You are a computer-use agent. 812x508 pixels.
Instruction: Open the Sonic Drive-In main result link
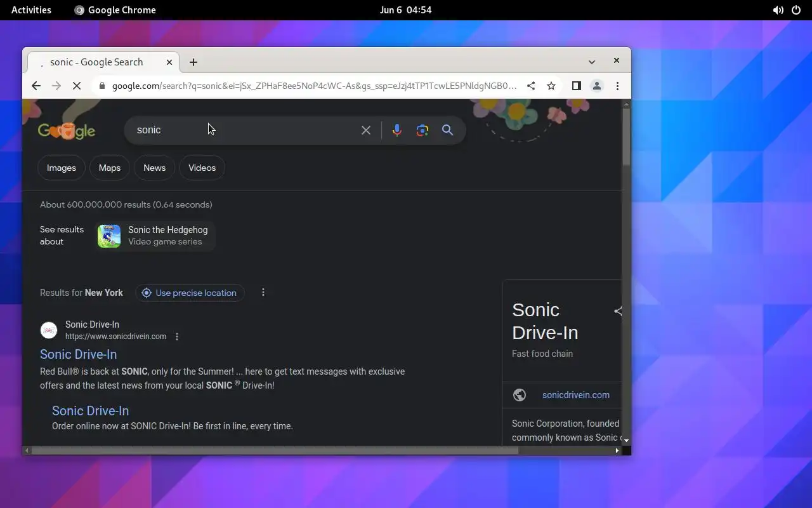[79, 354]
